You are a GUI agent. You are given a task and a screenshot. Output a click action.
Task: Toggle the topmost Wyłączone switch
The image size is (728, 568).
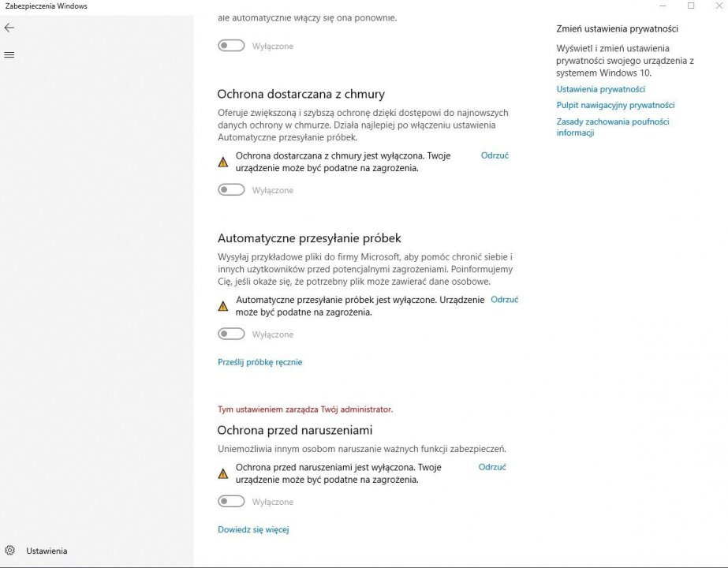click(x=231, y=46)
